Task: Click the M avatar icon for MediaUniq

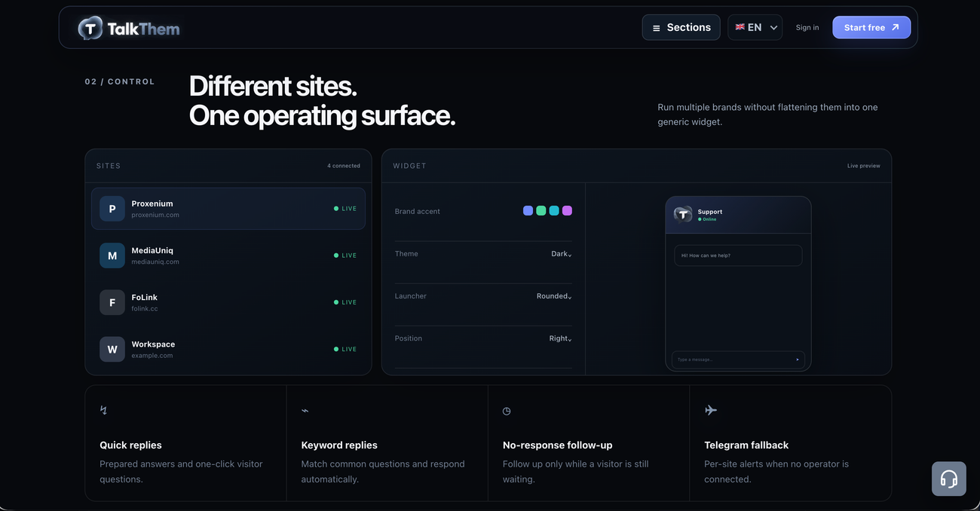Action: pos(112,255)
